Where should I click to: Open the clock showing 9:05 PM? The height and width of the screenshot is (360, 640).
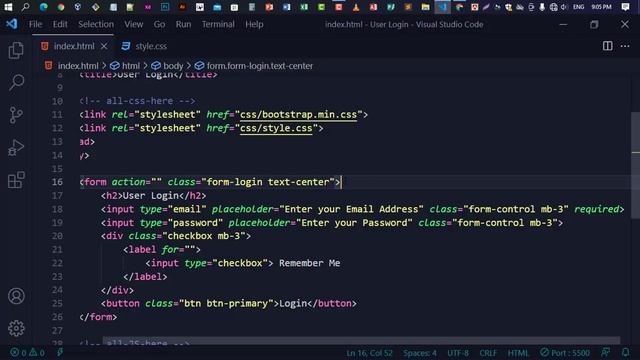pos(601,7)
